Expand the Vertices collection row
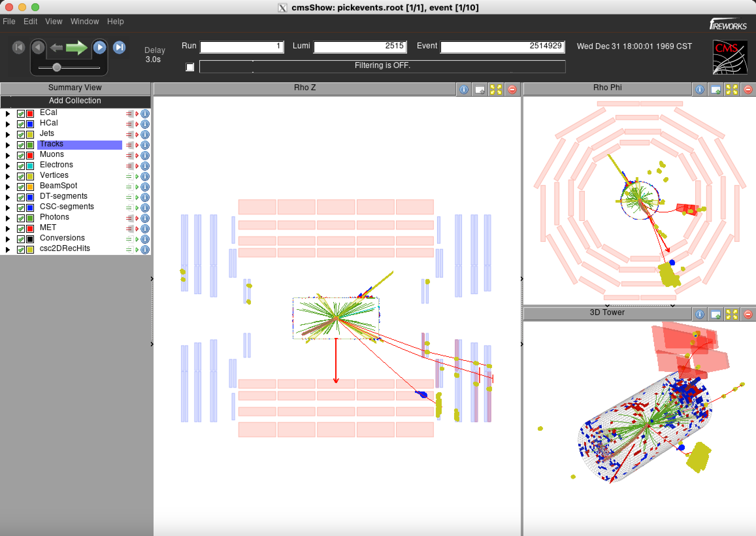Viewport: 756px width, 536px height. click(8, 176)
